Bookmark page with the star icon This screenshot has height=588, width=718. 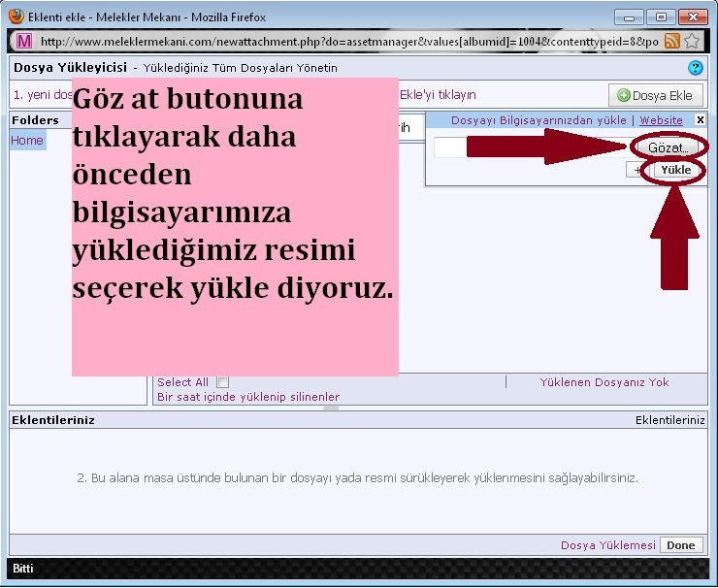pos(692,42)
